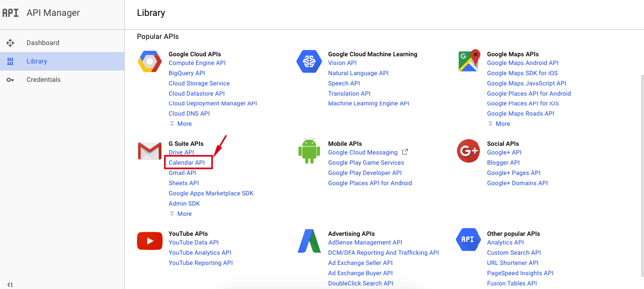Click the Android robot Mobile APIs icon
Image resolution: width=644 pixels, height=289 pixels.
coord(309,151)
